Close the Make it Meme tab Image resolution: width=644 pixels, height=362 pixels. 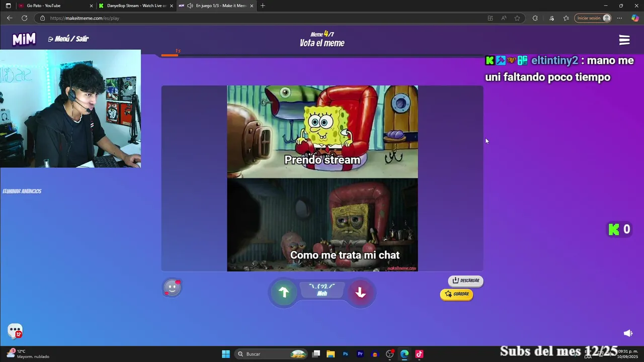pos(252,6)
